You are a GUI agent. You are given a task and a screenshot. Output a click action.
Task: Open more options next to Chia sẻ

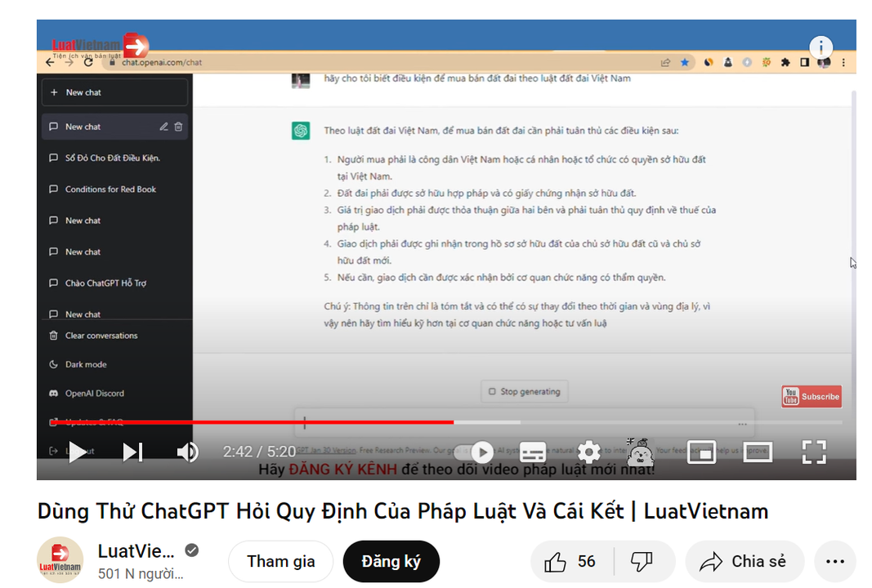pos(834,561)
